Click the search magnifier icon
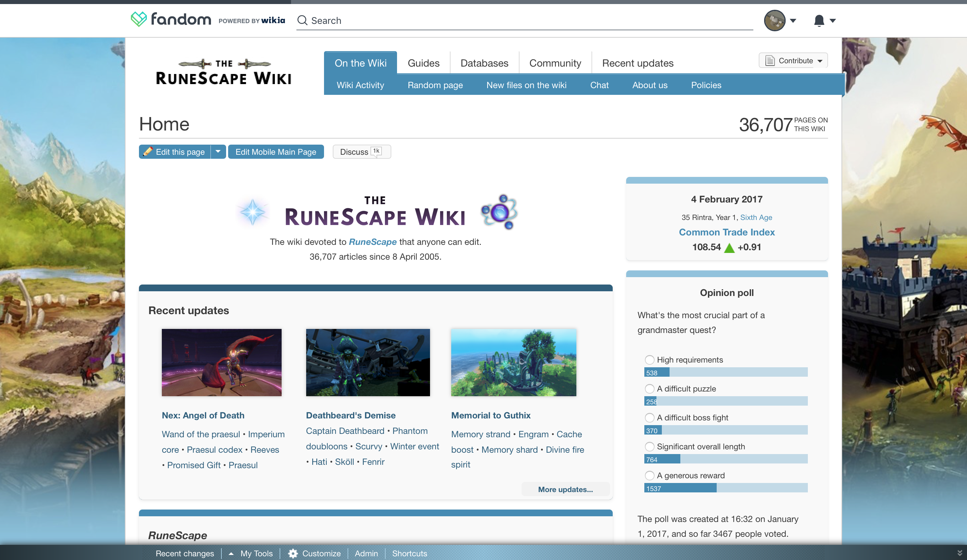The image size is (967, 560). pyautogui.click(x=302, y=20)
